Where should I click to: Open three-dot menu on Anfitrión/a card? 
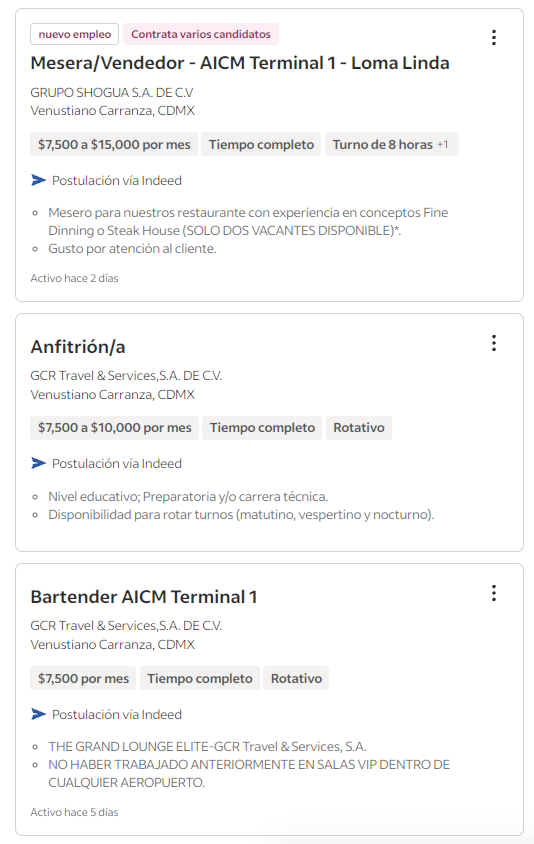click(494, 343)
